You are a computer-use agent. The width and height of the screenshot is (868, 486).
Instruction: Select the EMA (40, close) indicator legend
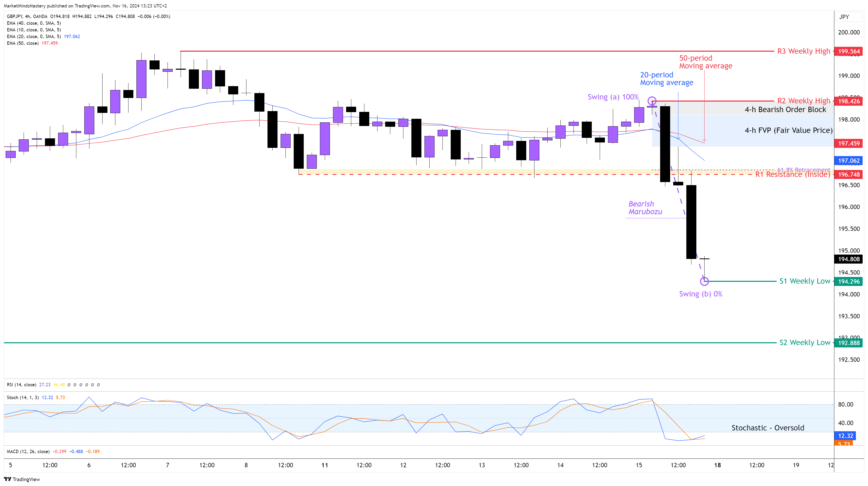click(x=34, y=23)
